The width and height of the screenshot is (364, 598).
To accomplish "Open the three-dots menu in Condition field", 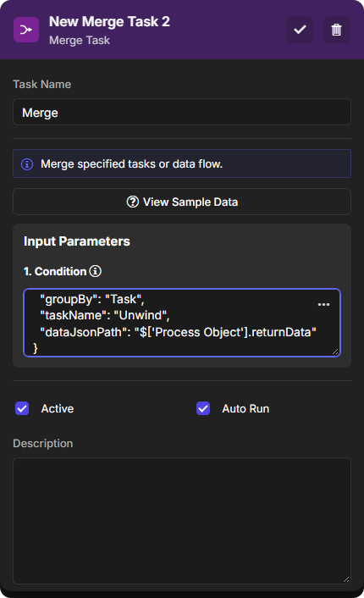I will 323,304.
